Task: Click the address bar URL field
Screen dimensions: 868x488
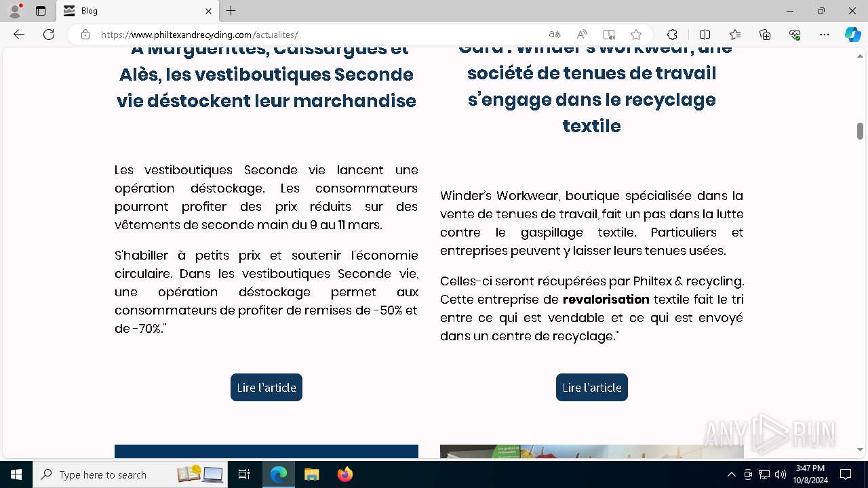Action: click(319, 35)
